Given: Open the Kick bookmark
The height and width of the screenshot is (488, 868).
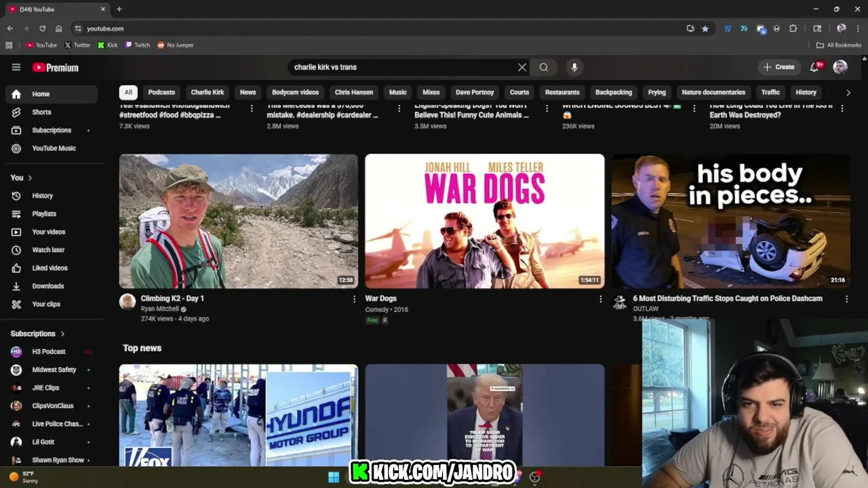Looking at the screenshot, I should pos(108,45).
